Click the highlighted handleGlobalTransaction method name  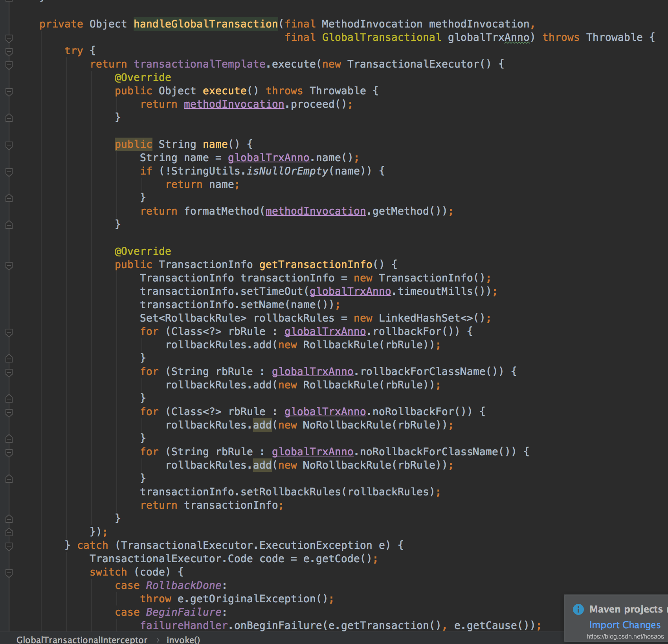(x=206, y=24)
